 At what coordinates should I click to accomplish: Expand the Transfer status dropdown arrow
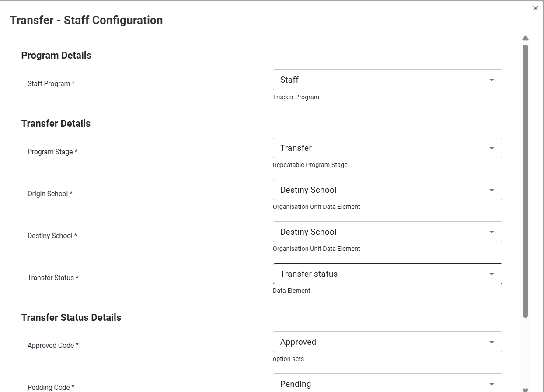coord(492,274)
